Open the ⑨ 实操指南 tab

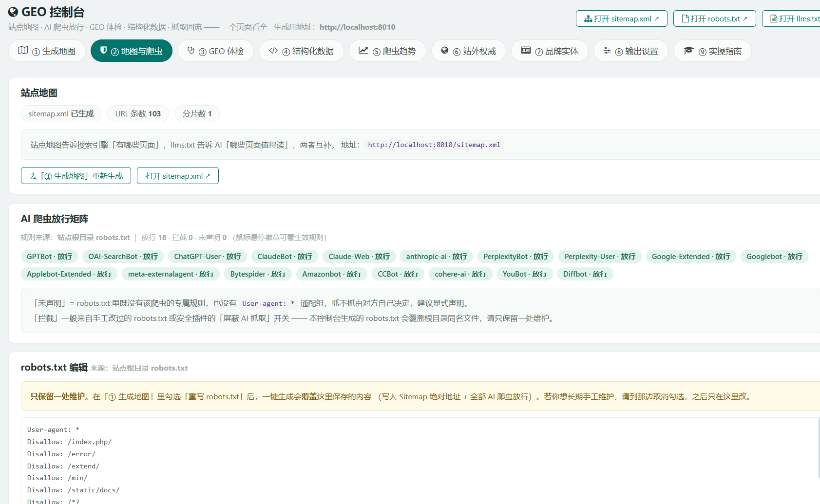point(712,51)
